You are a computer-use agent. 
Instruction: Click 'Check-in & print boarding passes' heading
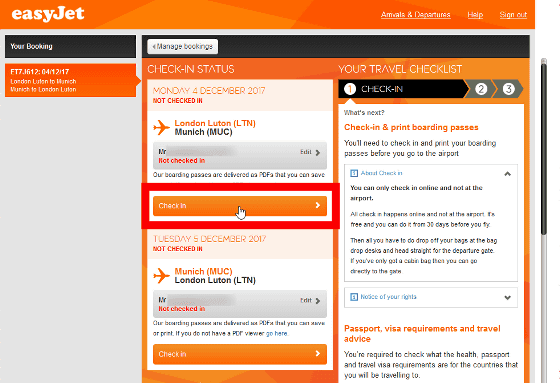[411, 128]
